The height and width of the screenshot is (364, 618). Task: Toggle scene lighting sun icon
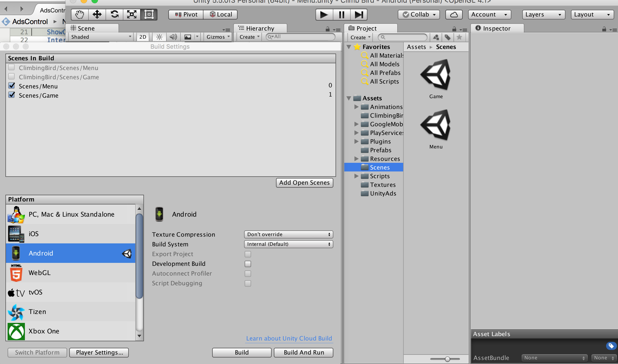159,37
